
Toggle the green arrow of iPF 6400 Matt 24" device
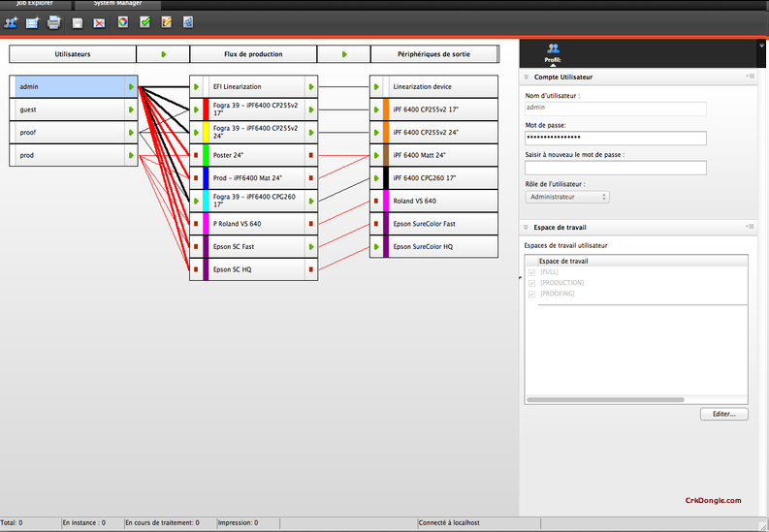[x=376, y=155]
